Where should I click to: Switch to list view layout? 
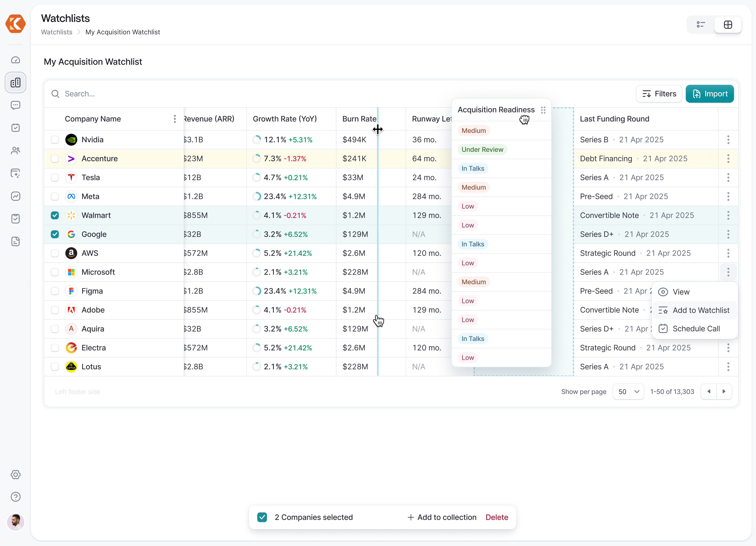(x=701, y=25)
